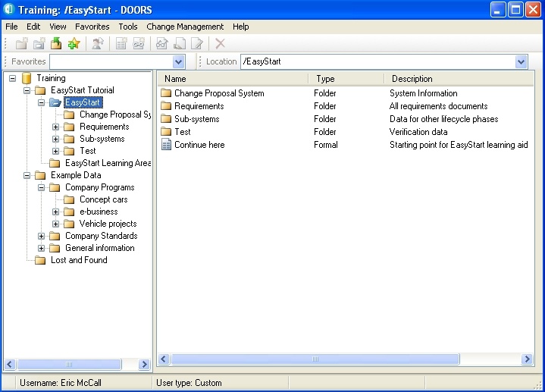
Task: Click the tree pane scroll-left arrow
Action: [x=9, y=364]
